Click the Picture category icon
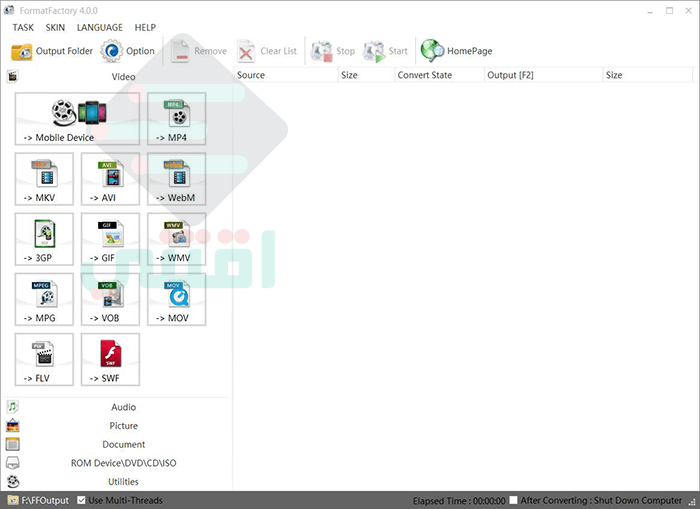700x509 pixels. click(x=12, y=426)
